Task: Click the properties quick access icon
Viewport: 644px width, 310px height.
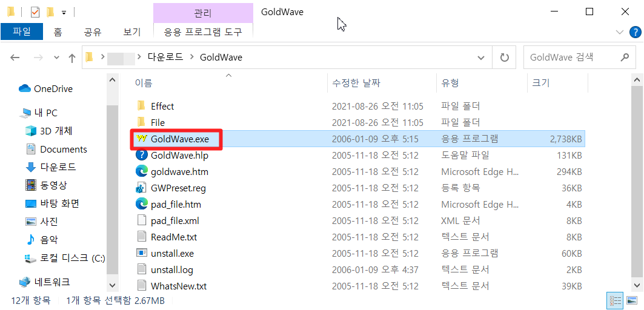Action: pos(35,12)
